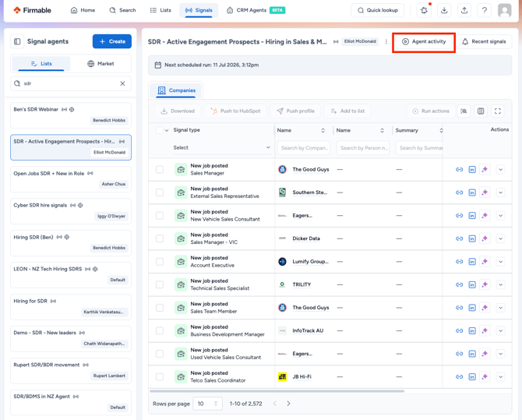The width and height of the screenshot is (522, 420).
Task: Collapse the Signal agents sidebar panel icon
Action: pos(17,41)
